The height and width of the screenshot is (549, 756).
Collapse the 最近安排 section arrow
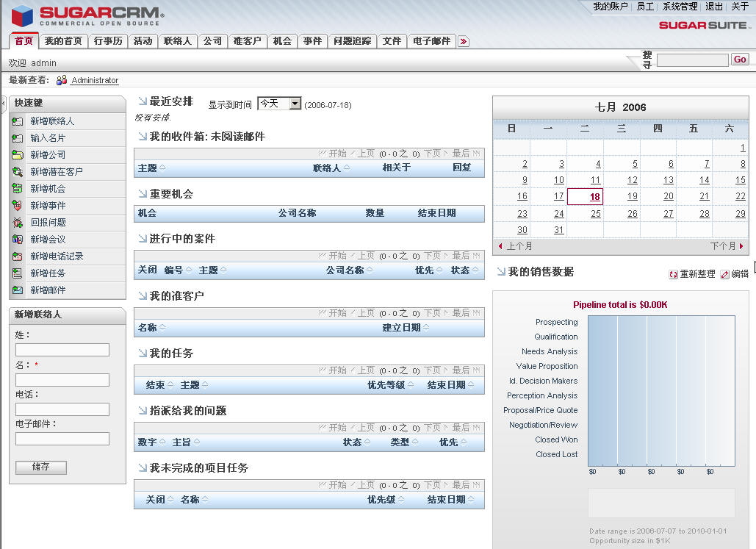pyautogui.click(x=142, y=101)
